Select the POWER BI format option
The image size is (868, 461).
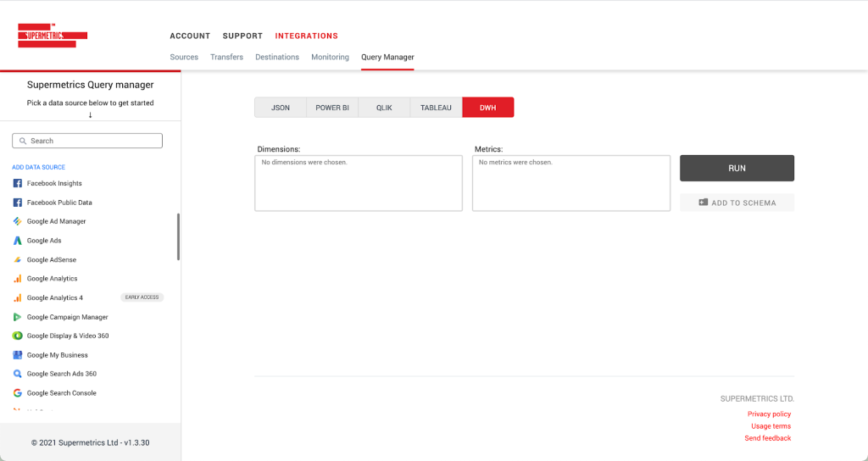(332, 108)
